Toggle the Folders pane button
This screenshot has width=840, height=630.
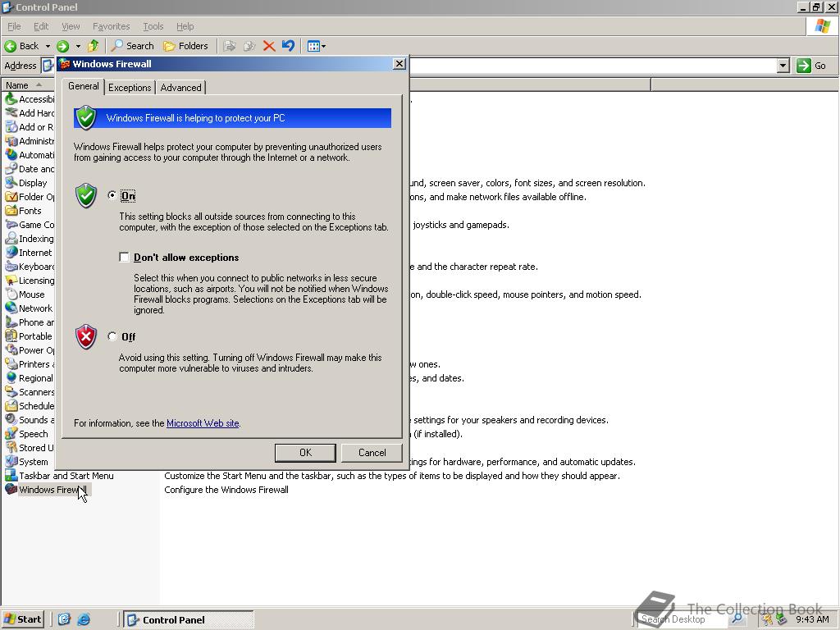pos(185,46)
